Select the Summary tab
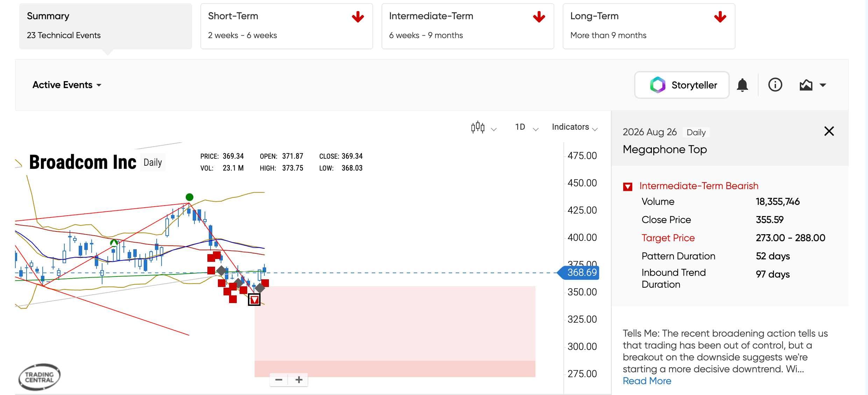Viewport: 868px width, 395px height. point(105,26)
